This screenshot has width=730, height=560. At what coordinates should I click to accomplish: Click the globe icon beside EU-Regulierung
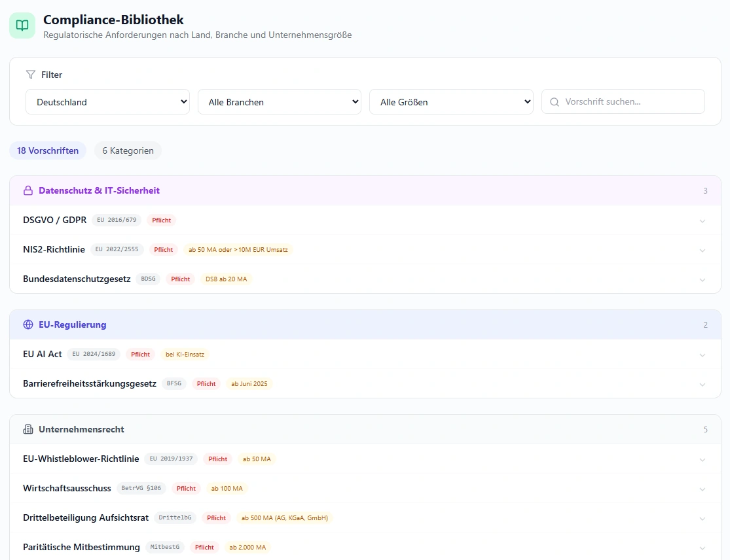coord(28,324)
